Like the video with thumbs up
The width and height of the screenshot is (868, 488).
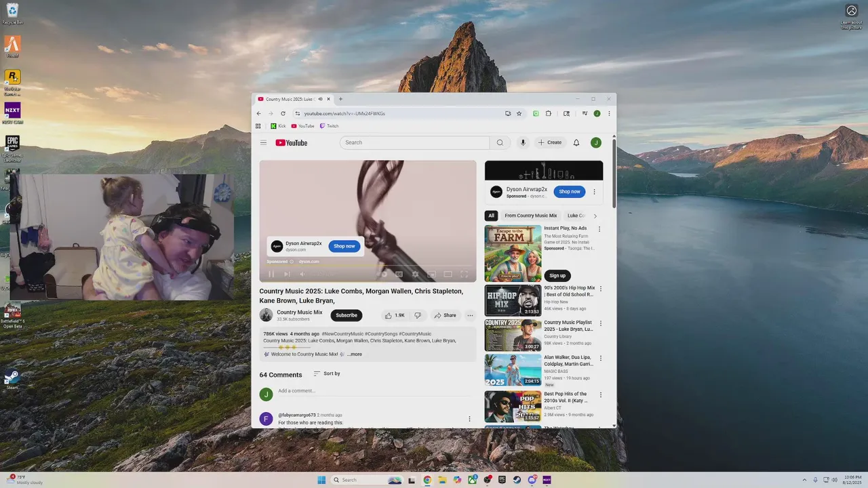coord(394,315)
